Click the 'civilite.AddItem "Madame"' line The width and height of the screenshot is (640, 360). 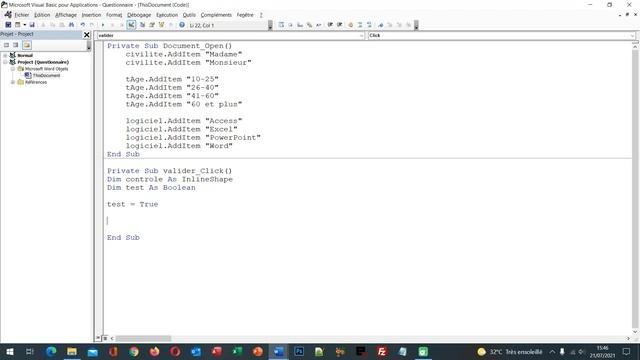click(x=184, y=54)
